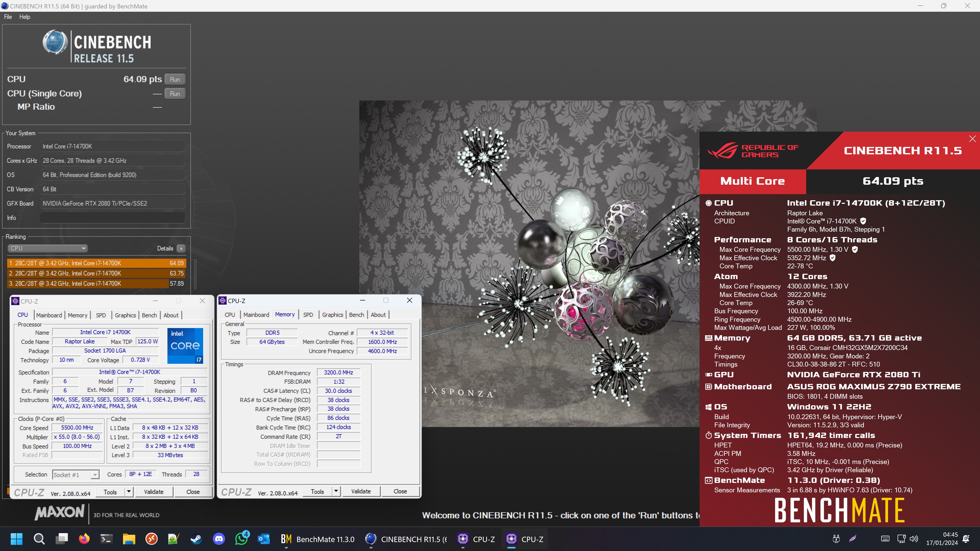Open About tab in left CPU-Z window
This screenshot has width=980, height=551.
pyautogui.click(x=171, y=315)
